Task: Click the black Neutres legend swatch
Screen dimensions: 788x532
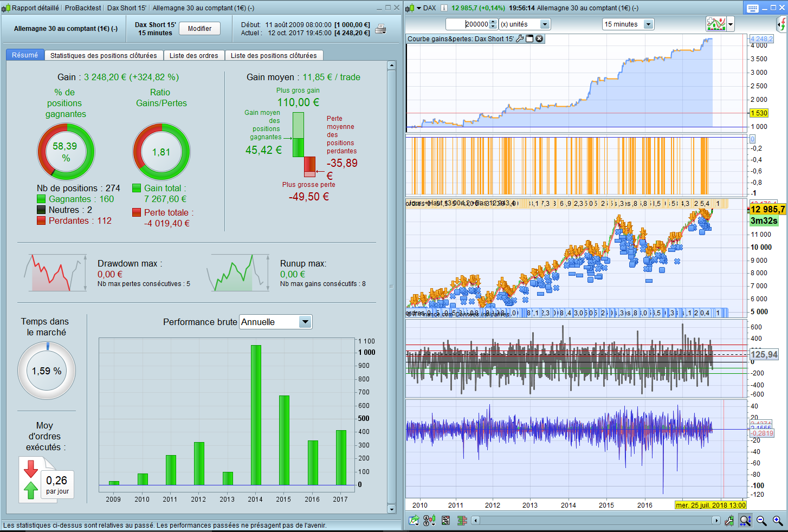Action: (41, 210)
